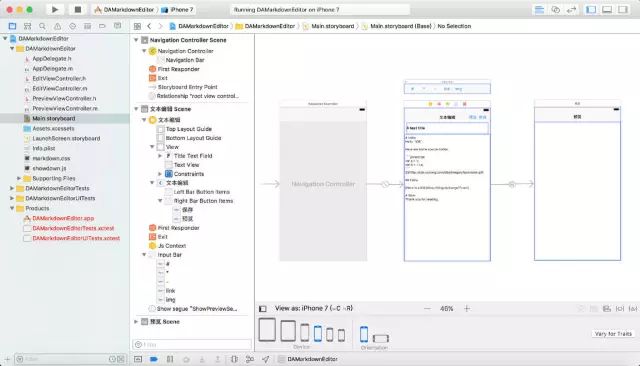Select Navigation Bar in outline
Image resolution: width=640 pixels, height=366 pixels.
[x=185, y=60]
